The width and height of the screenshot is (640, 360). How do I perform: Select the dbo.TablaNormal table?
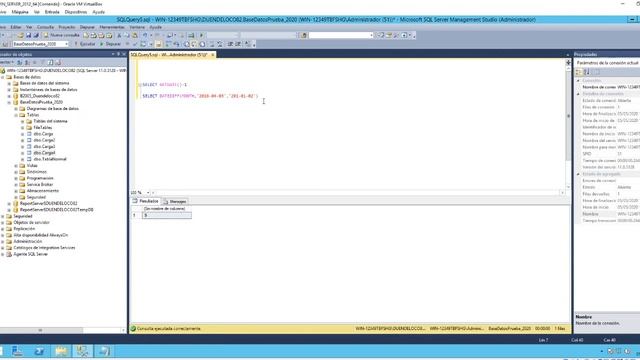click(x=50, y=159)
